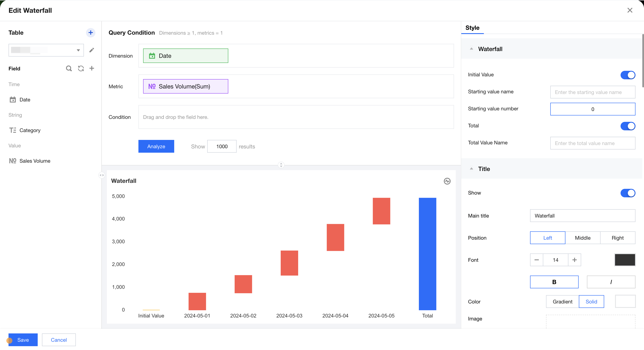Click the add table plus icon
The width and height of the screenshot is (644, 350).
click(91, 33)
